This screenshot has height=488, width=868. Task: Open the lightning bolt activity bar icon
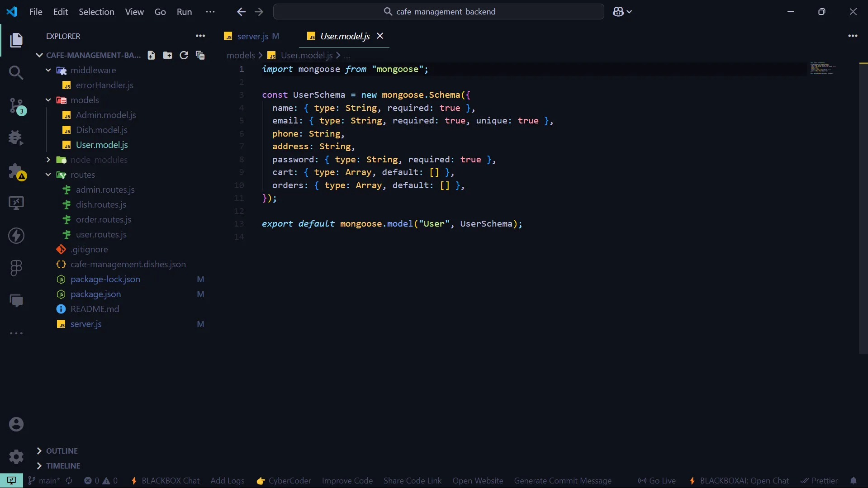click(x=16, y=236)
